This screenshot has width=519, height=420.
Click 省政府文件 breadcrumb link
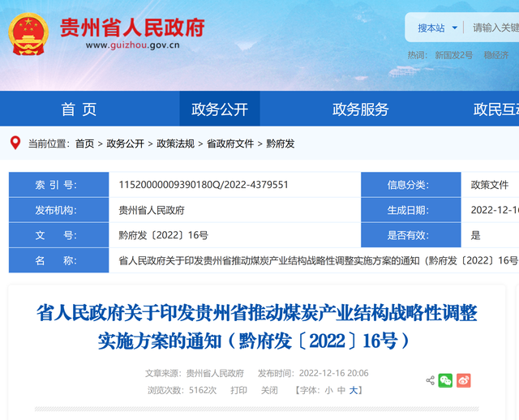pos(230,144)
